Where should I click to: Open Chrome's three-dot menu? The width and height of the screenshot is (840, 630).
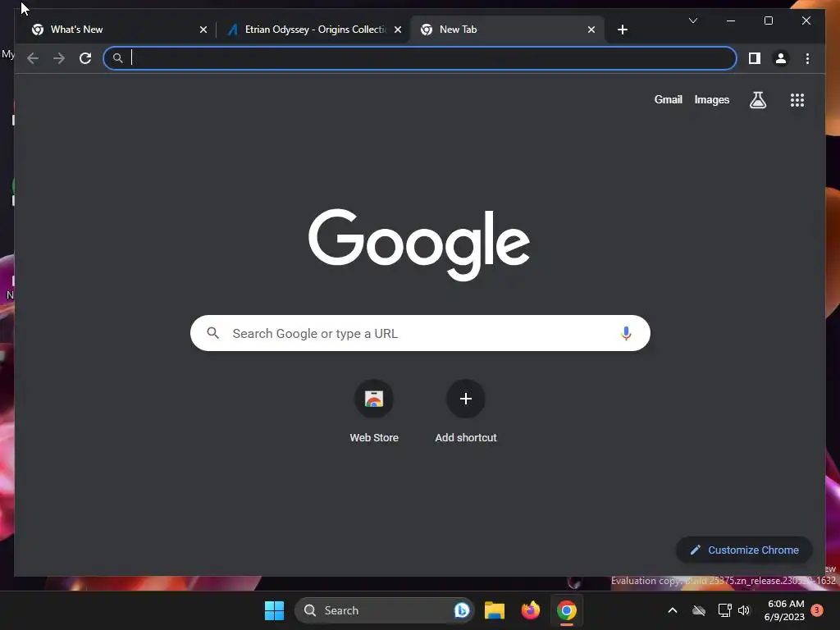tap(807, 58)
